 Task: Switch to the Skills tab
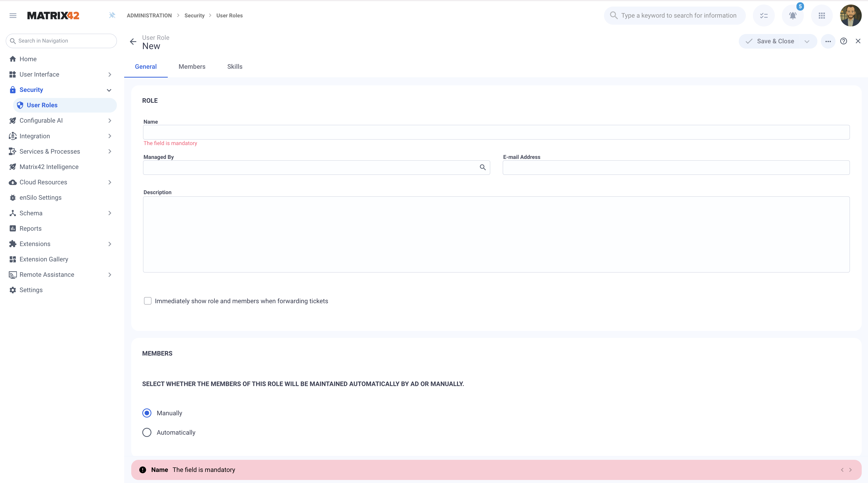(x=235, y=67)
